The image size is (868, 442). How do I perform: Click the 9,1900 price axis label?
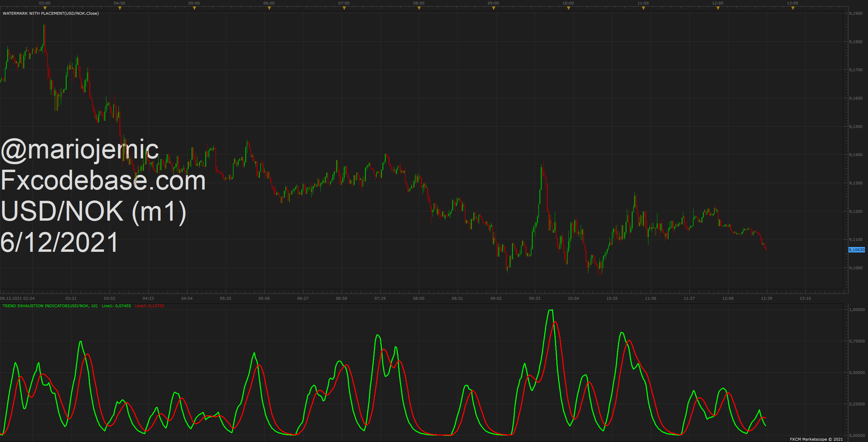coord(856,13)
